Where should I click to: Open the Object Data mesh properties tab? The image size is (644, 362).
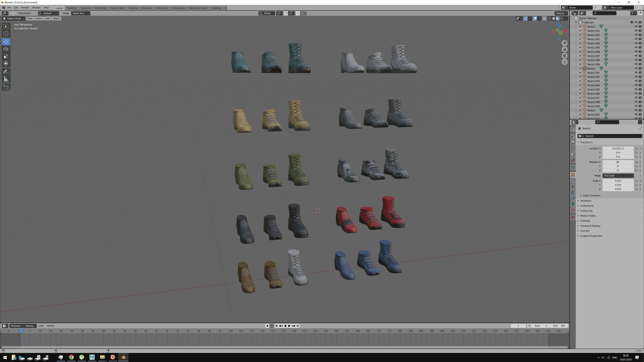pos(573,204)
